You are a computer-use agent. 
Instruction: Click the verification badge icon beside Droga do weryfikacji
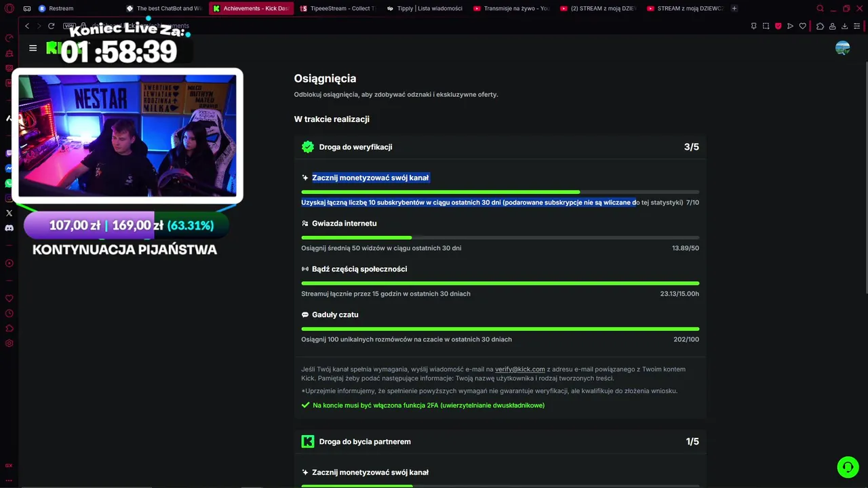308,147
